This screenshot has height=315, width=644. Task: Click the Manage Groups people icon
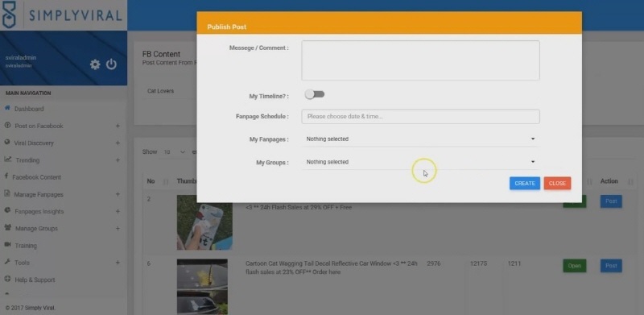[x=7, y=228]
